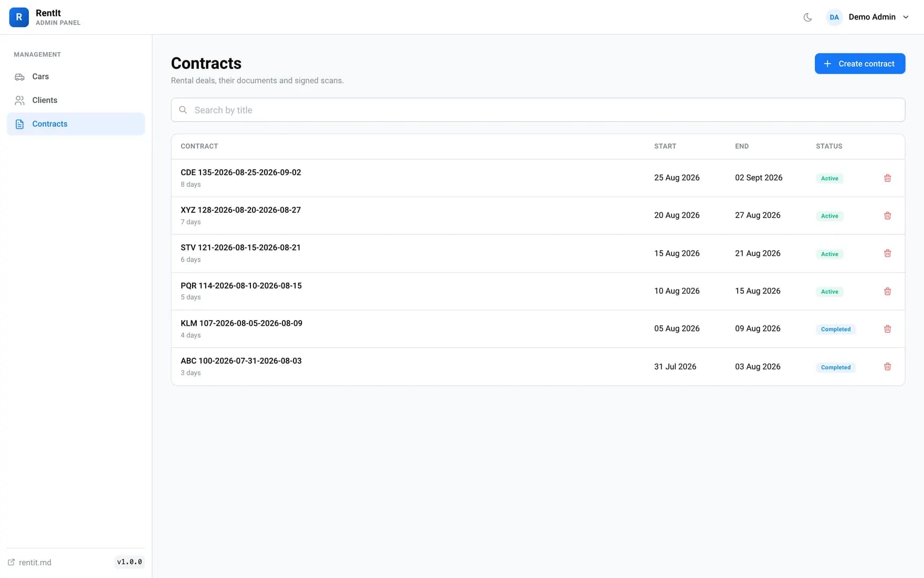Click Completed badge for ABC 100
Image resolution: width=924 pixels, height=578 pixels.
(836, 367)
